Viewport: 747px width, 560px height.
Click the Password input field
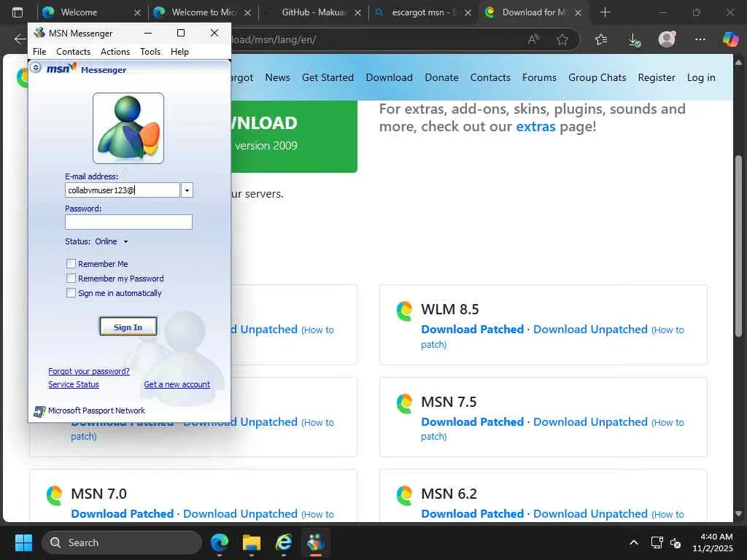128,222
